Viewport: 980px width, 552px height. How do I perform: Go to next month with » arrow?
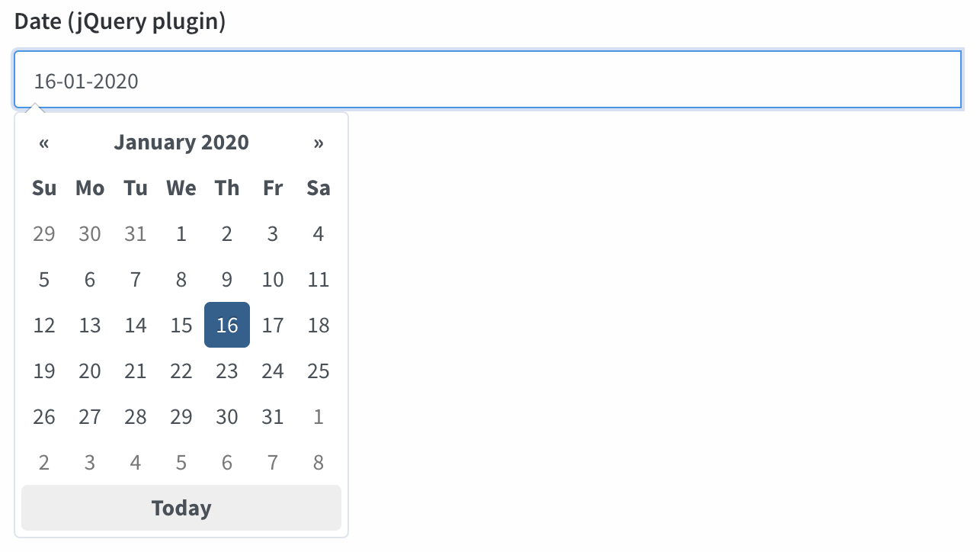(x=319, y=143)
